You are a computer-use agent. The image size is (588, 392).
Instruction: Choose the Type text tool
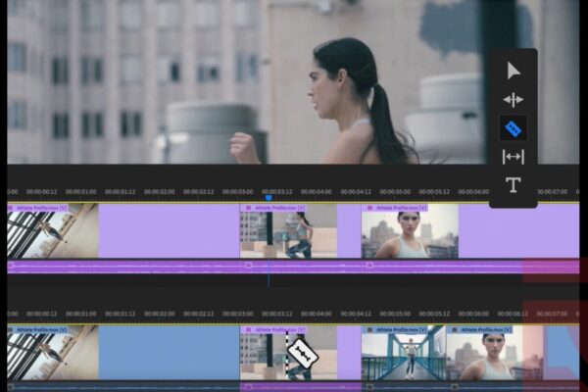click(513, 185)
